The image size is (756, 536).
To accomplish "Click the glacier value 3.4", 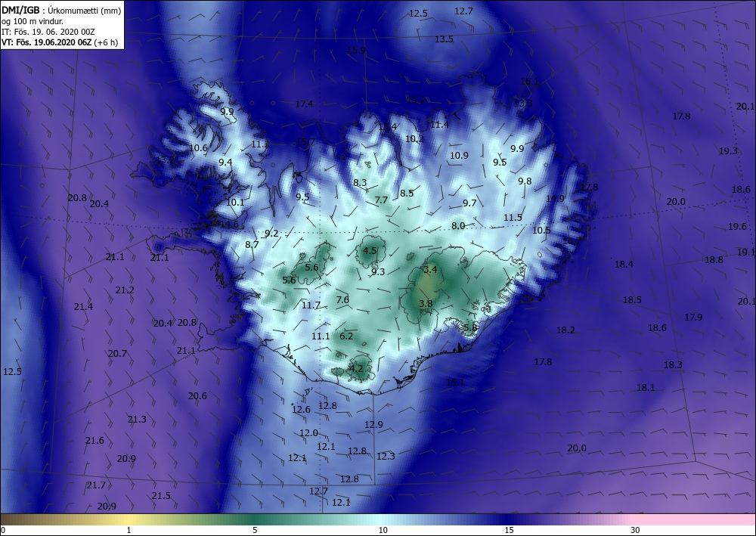I will pyautogui.click(x=430, y=269).
